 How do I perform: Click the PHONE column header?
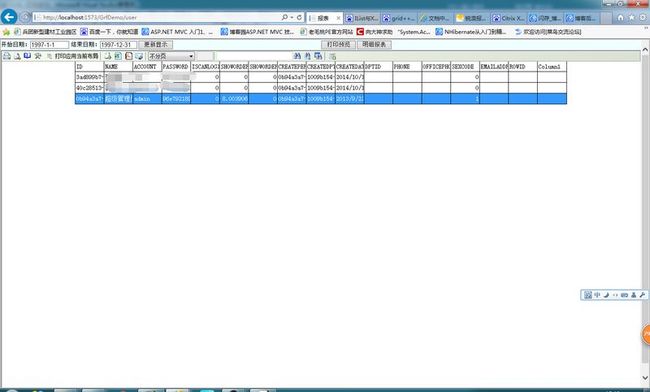point(407,66)
